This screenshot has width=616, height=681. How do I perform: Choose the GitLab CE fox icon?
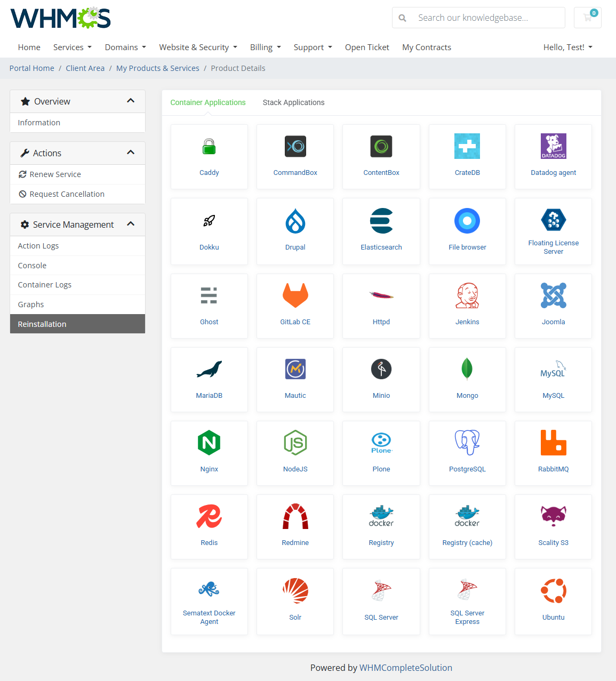coord(295,295)
